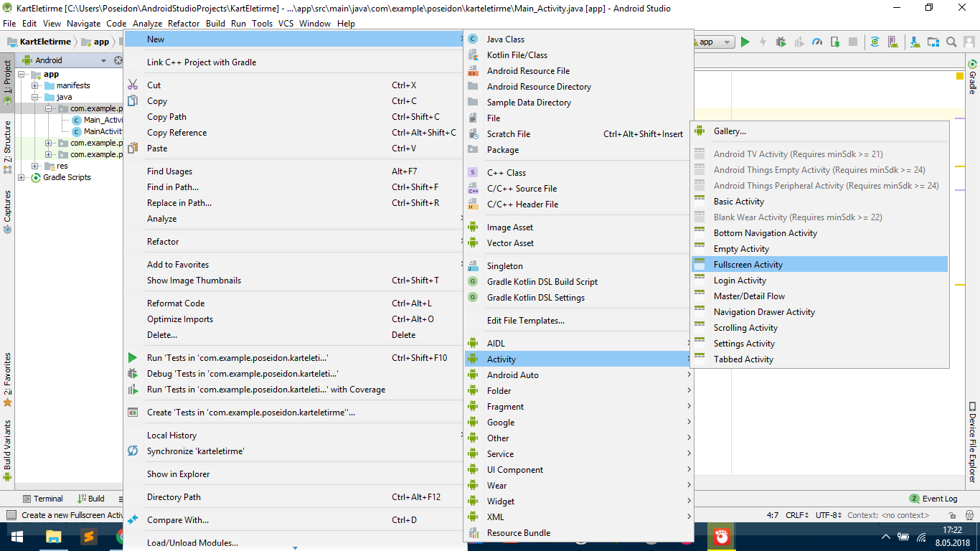Image resolution: width=980 pixels, height=551 pixels.
Task: Sync project with Gradle files icon
Action: click(875, 42)
